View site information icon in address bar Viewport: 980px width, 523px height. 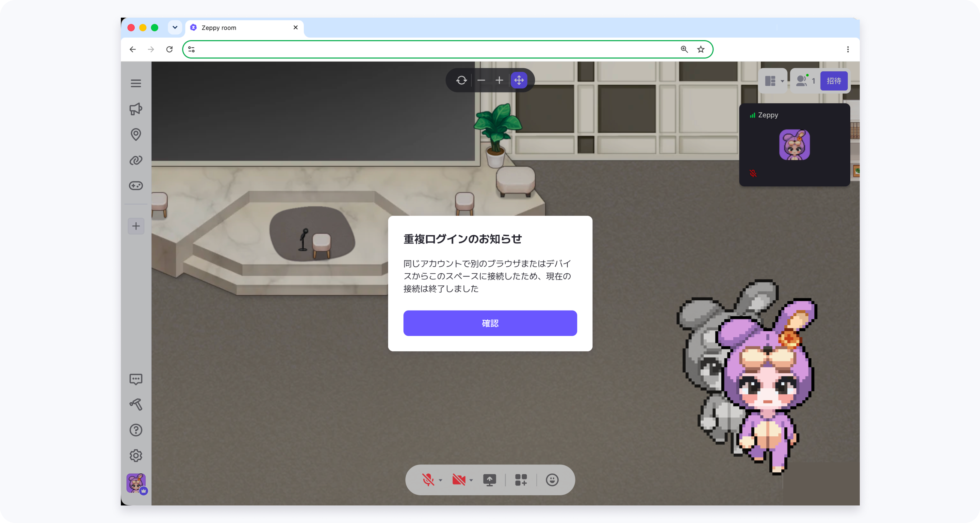191,49
